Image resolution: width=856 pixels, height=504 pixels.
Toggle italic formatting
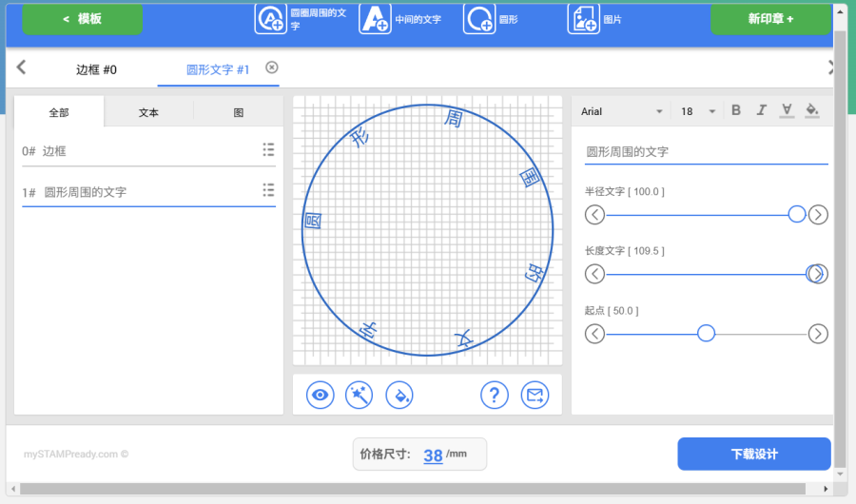(761, 110)
